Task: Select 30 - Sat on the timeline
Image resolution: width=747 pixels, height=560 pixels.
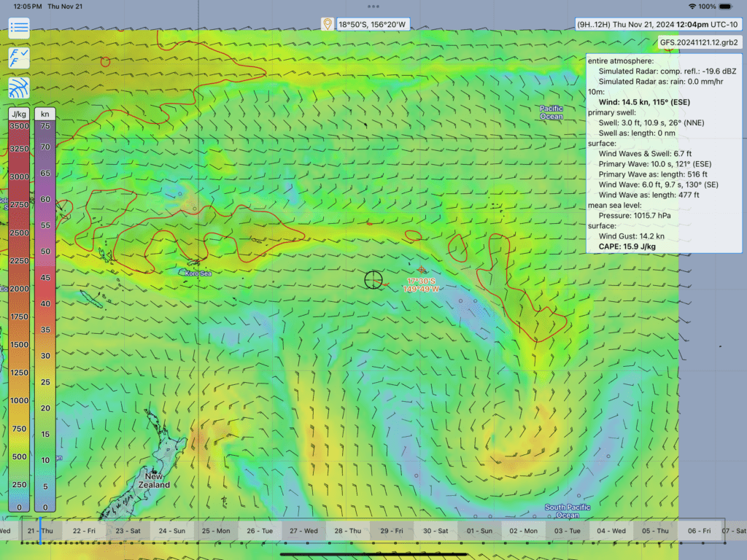Action: tap(436, 531)
